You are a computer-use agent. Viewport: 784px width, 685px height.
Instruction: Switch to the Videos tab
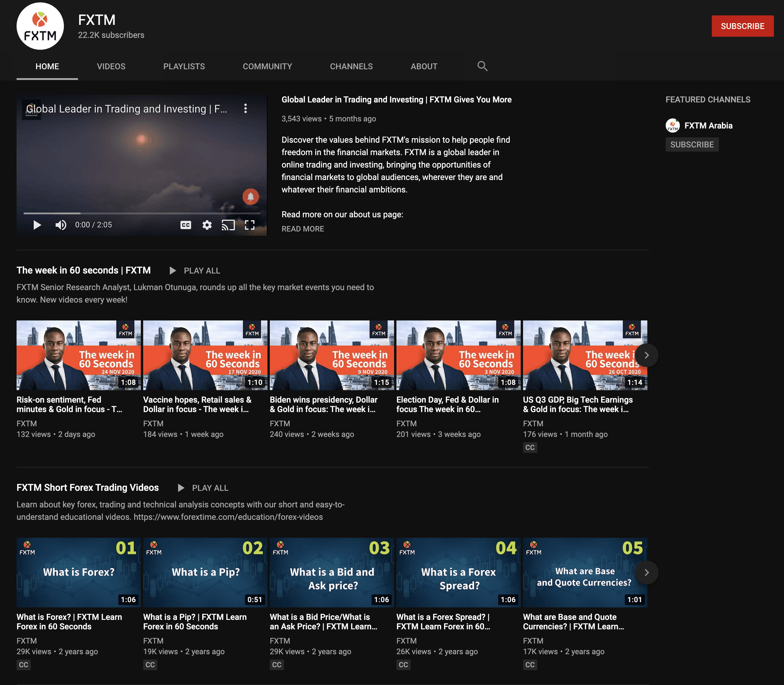click(x=111, y=67)
